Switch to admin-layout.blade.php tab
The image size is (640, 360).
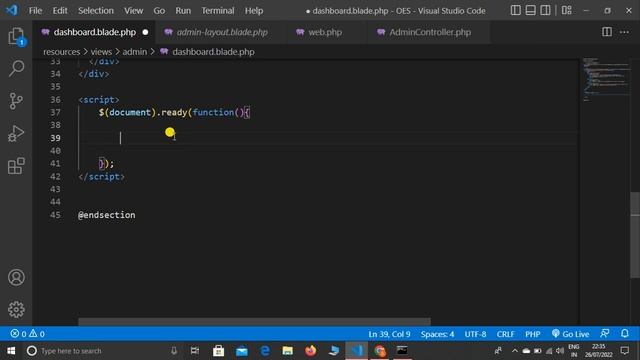pos(222,32)
